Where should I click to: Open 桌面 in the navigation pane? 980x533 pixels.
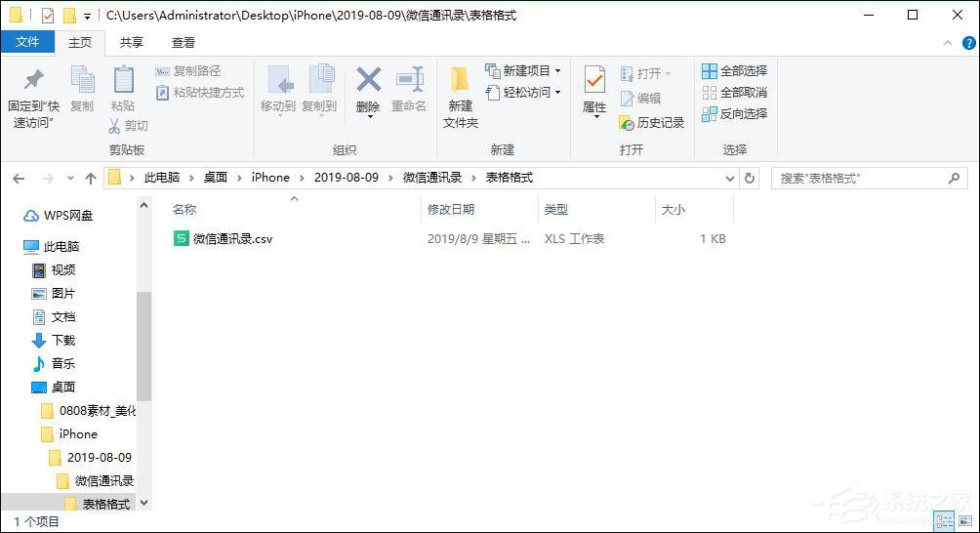click(54, 387)
